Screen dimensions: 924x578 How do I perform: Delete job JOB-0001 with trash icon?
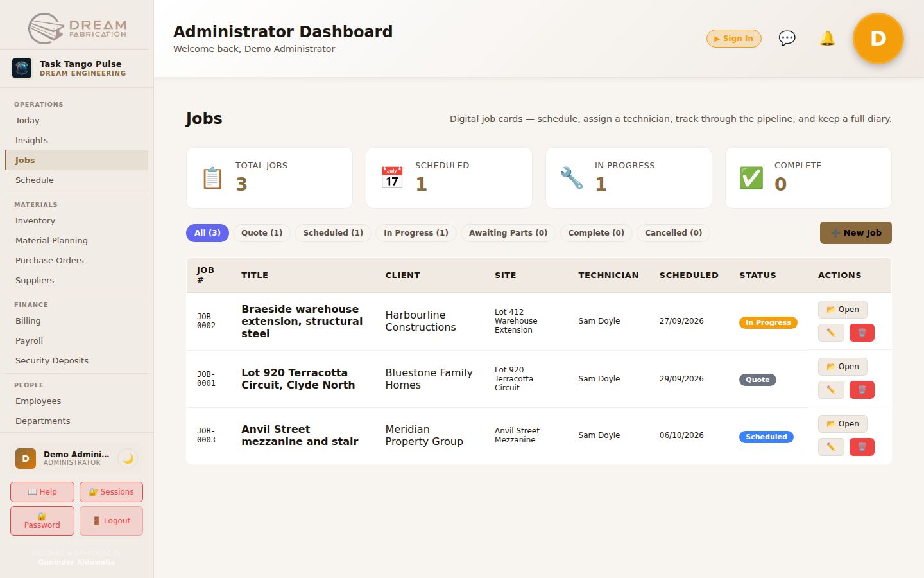pos(862,390)
